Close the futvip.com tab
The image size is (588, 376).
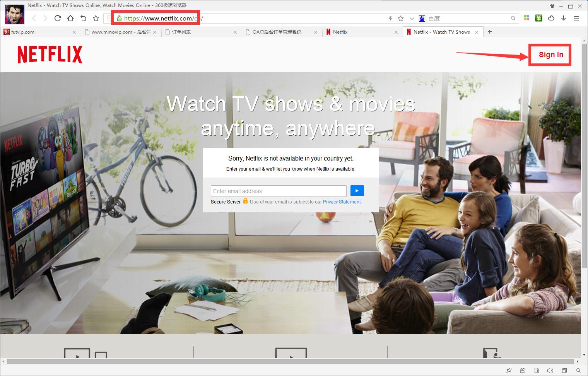pyautogui.click(x=74, y=32)
